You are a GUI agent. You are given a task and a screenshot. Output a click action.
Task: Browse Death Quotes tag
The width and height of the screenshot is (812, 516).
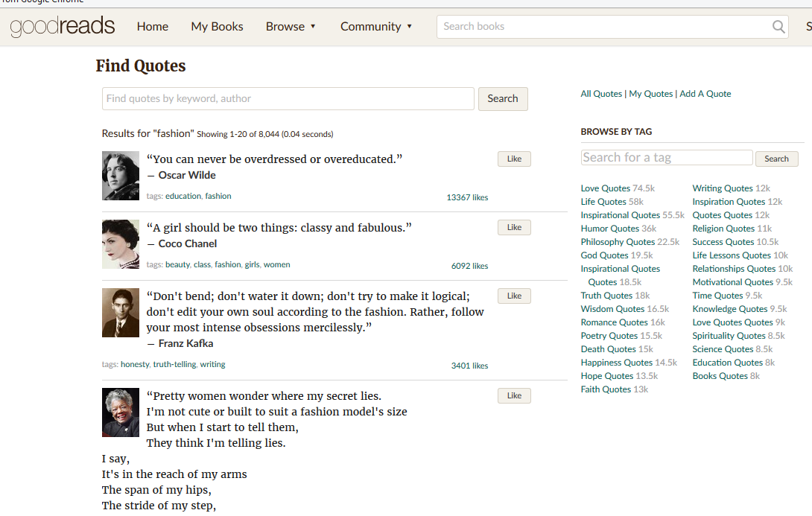tap(608, 349)
